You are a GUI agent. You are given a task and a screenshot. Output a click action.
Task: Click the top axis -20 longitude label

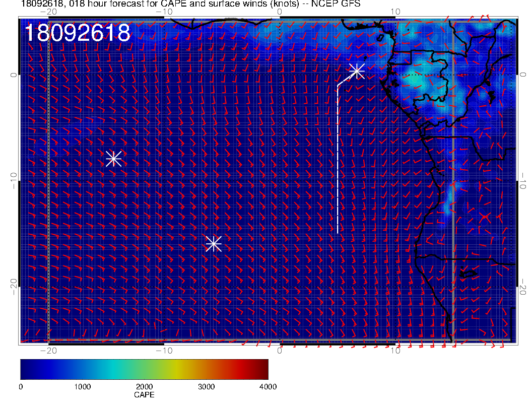[x=48, y=12]
